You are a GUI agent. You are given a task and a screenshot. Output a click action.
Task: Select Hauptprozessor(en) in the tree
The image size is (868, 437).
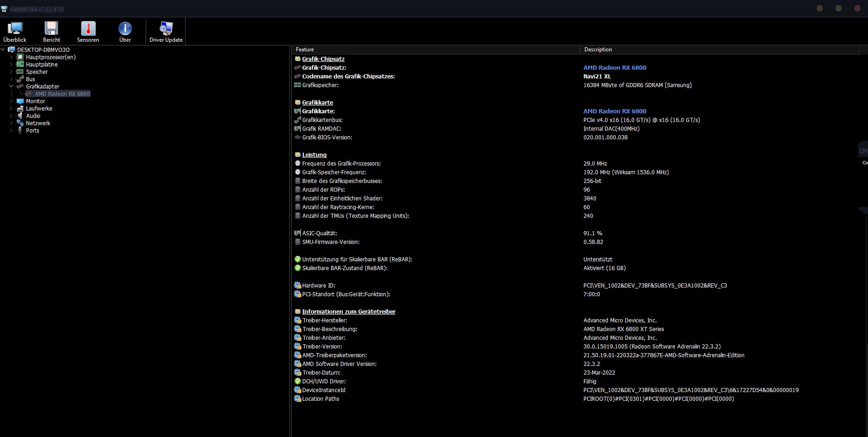[x=51, y=57]
